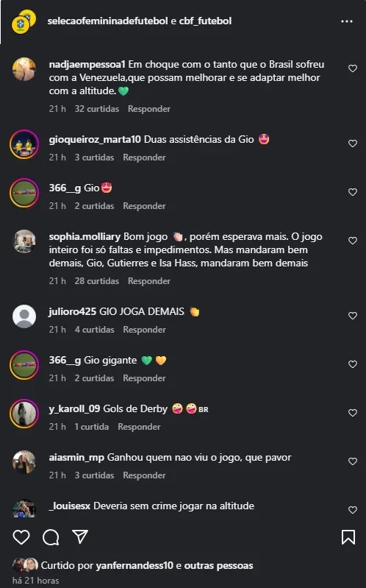The width and height of the screenshot is (366, 588).
Task: Open selecaofemininadefutebol profile link
Action: tap(107, 21)
